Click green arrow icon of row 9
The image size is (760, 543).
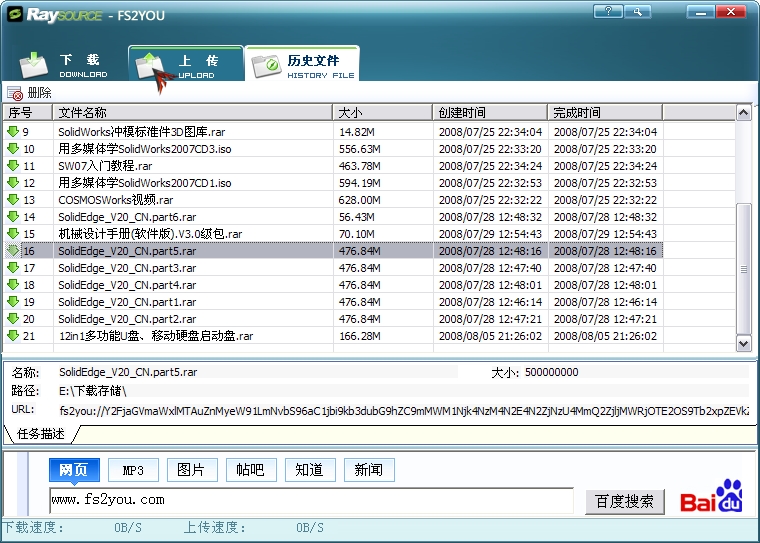point(13,131)
